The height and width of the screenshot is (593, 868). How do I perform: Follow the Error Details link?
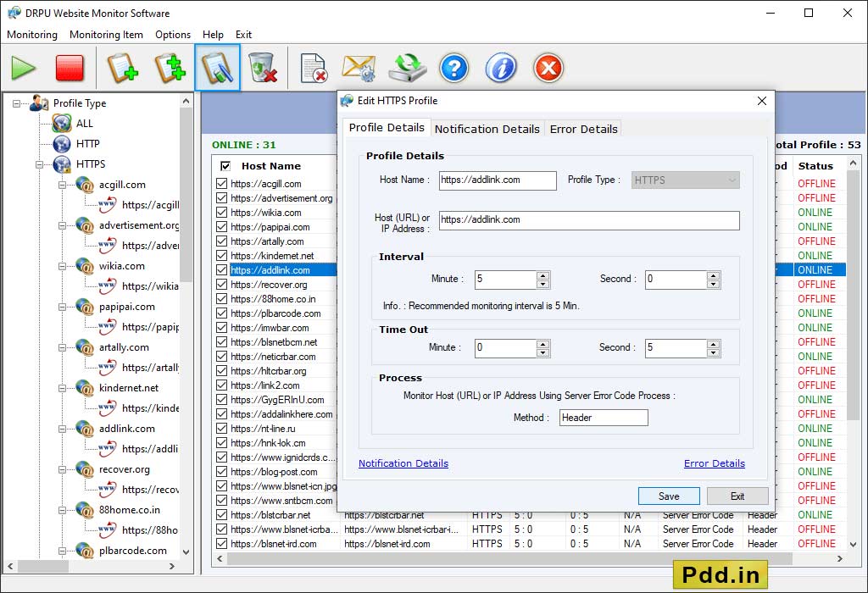(x=714, y=463)
